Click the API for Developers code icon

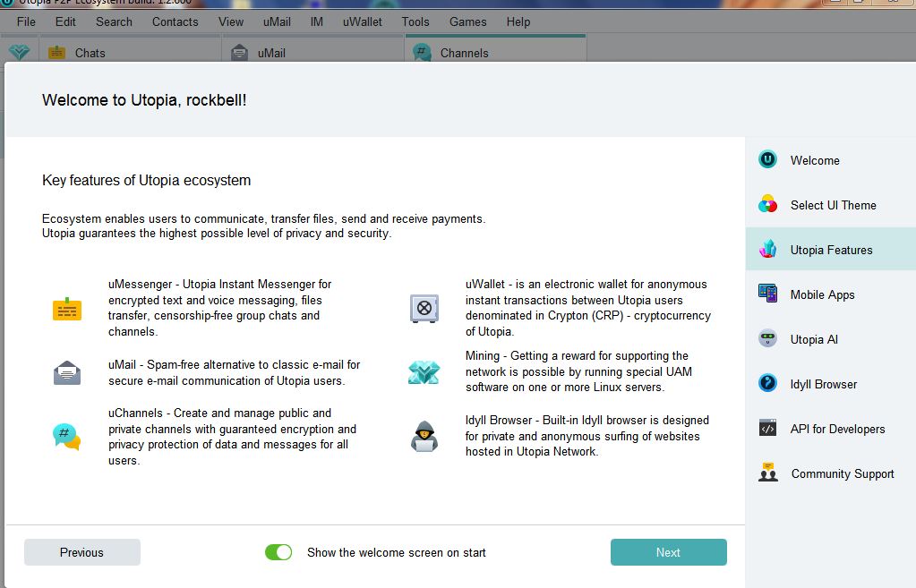pyautogui.click(x=767, y=428)
